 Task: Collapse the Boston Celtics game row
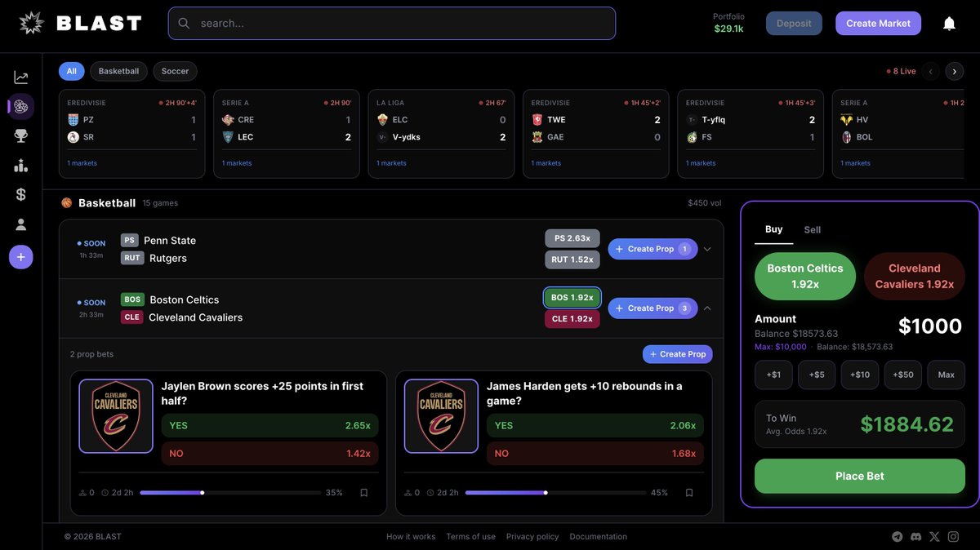pyautogui.click(x=707, y=308)
